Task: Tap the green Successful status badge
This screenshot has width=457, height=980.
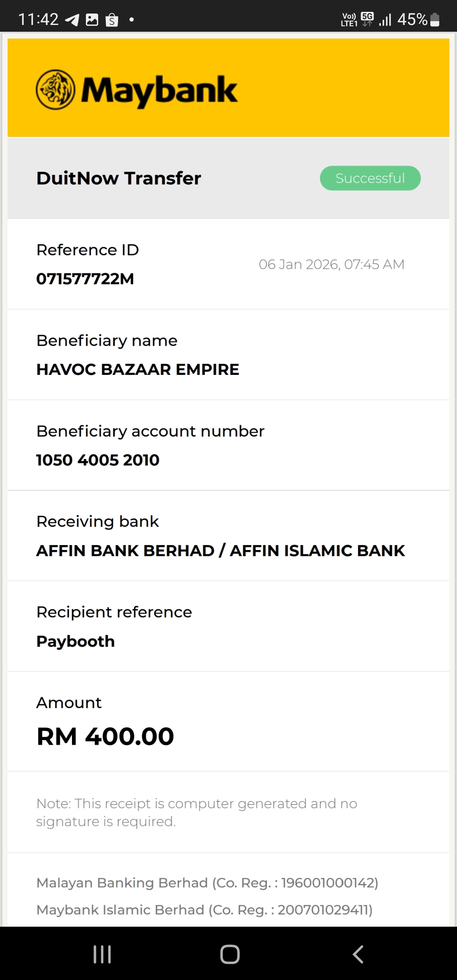Action: click(x=370, y=178)
